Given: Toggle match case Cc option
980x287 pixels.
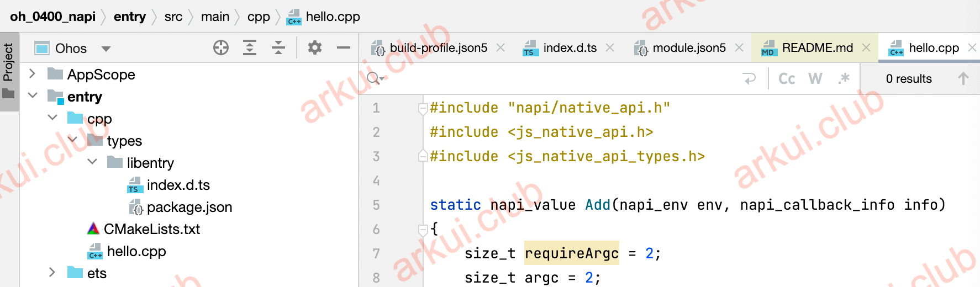Looking at the screenshot, I should click(x=787, y=79).
